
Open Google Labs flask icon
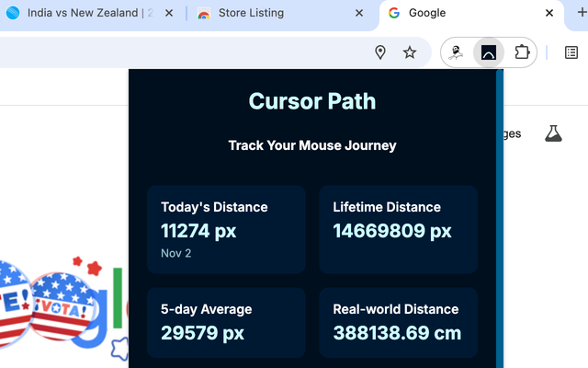pyautogui.click(x=553, y=133)
